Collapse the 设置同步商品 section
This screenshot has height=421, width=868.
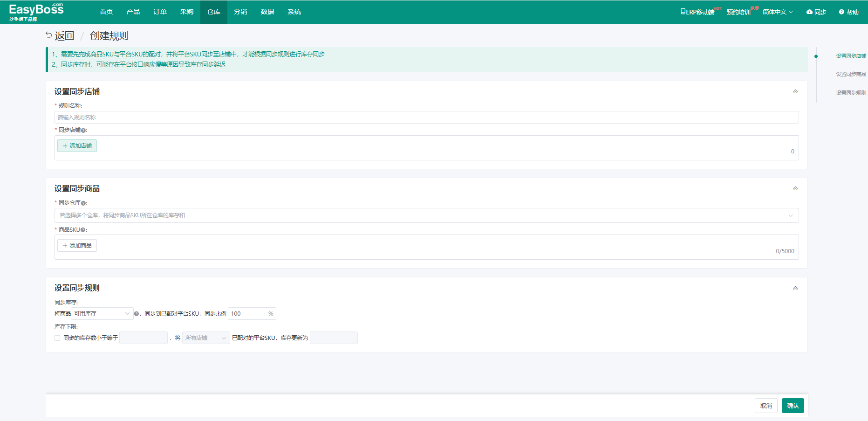click(x=795, y=188)
